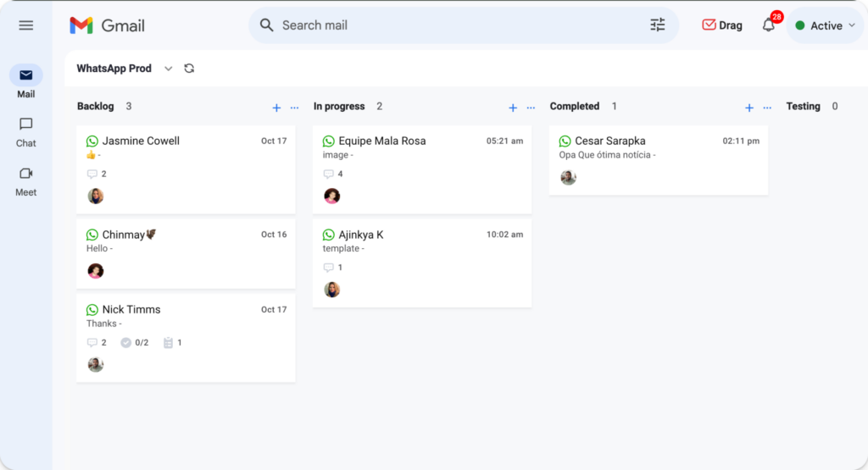Add a card to Completed column
Screen dimensions: 868x470
(x=749, y=108)
